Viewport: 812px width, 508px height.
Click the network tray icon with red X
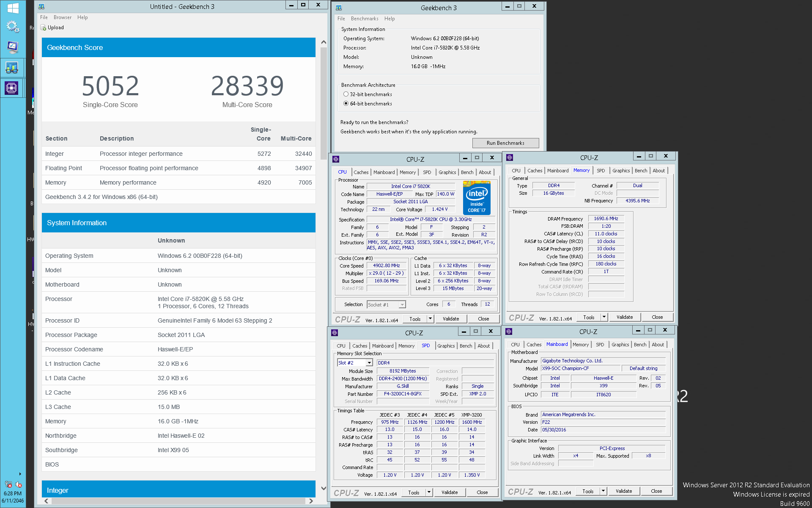[8, 484]
